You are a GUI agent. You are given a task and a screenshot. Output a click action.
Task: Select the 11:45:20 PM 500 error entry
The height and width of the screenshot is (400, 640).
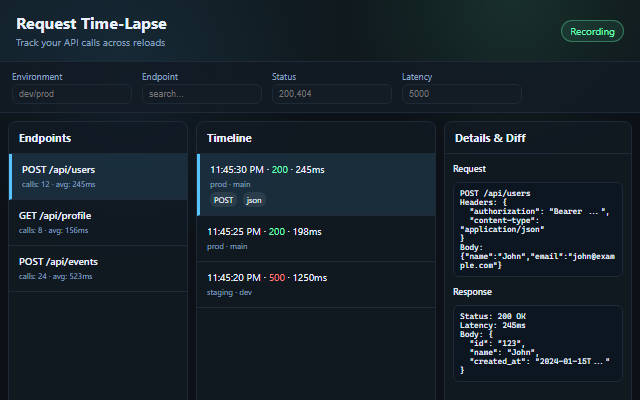(316, 284)
